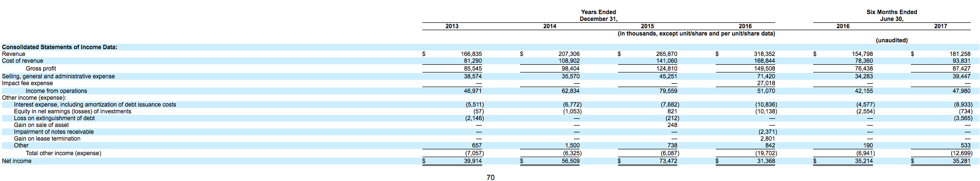The image size is (980, 181).
Task: Click 2017 net income value 35,281
Action: pyautogui.click(x=962, y=161)
